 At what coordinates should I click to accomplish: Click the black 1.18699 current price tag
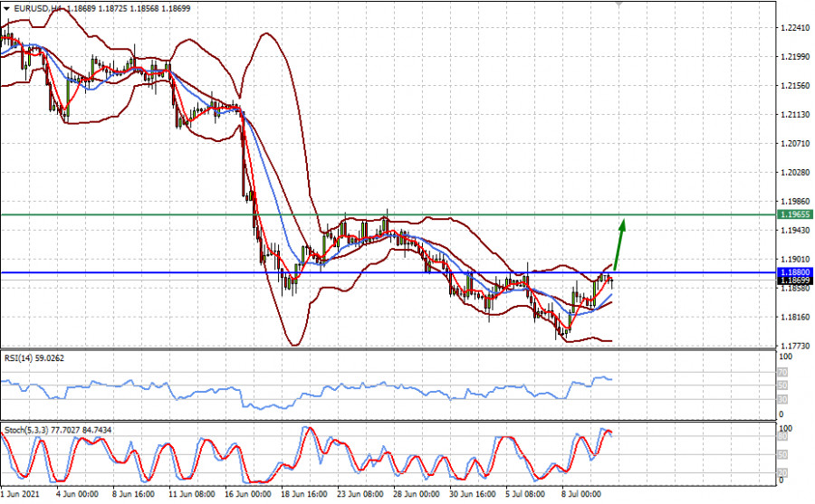[x=796, y=281]
